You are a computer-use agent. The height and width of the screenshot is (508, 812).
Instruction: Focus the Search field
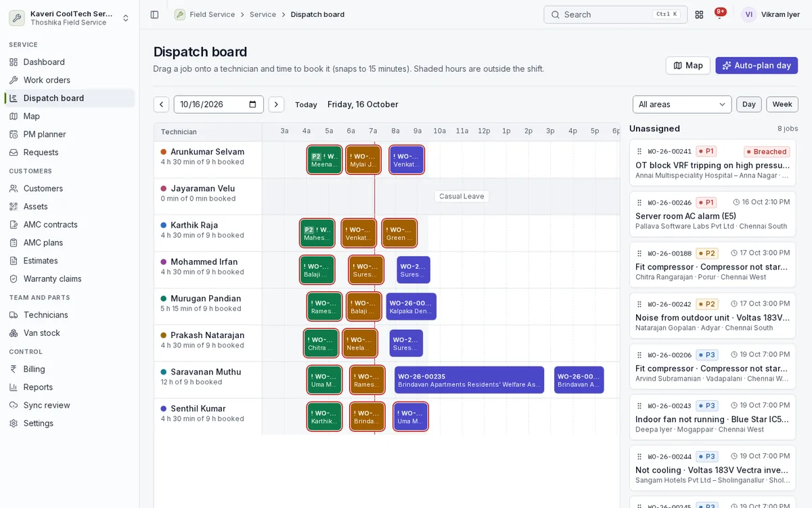615,14
